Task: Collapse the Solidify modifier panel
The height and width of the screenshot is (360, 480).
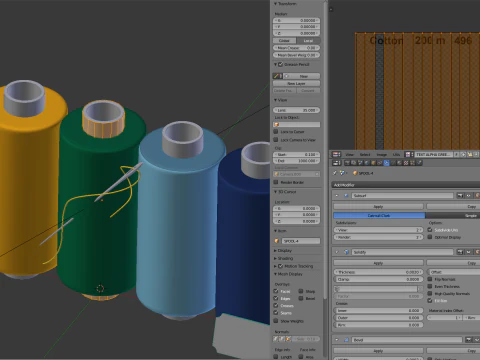Action: (337, 252)
